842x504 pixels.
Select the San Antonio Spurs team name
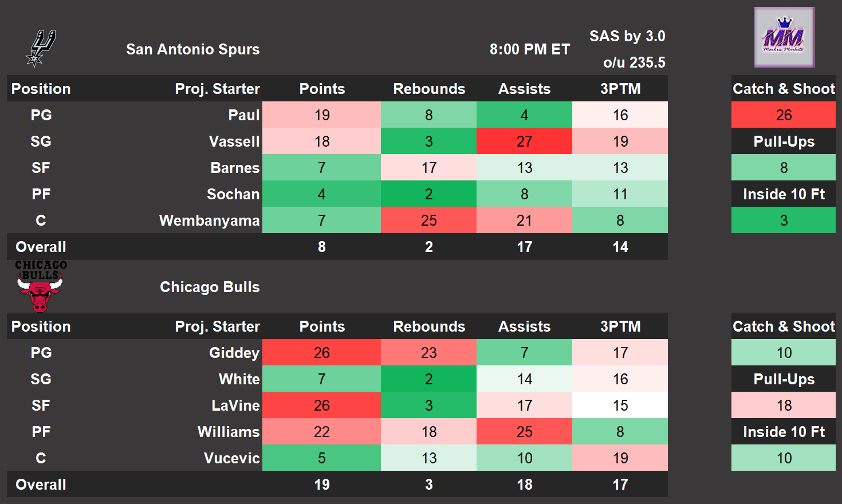[192, 49]
